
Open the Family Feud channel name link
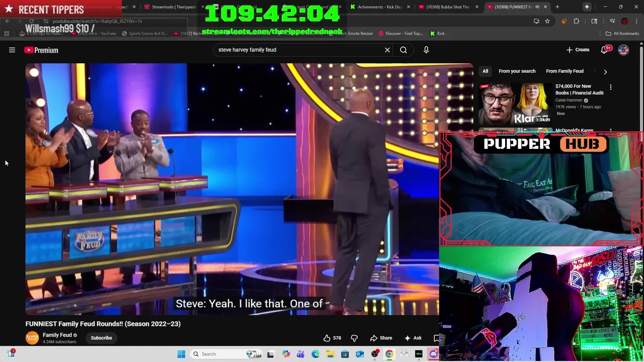[57, 335]
